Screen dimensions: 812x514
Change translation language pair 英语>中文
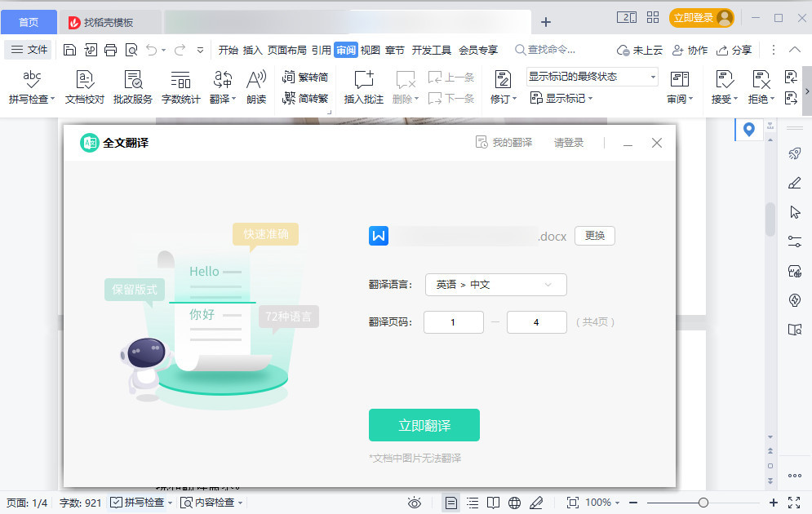[x=495, y=285]
